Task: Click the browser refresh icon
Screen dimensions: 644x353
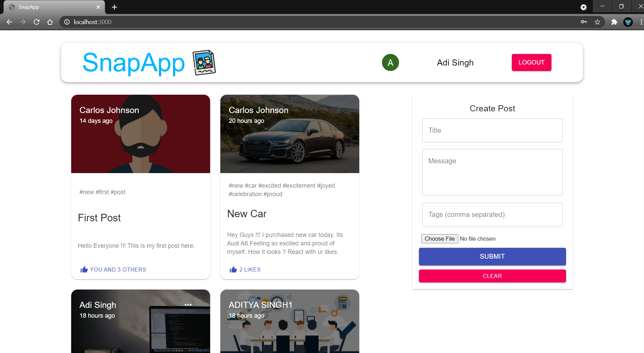Action: click(x=36, y=22)
